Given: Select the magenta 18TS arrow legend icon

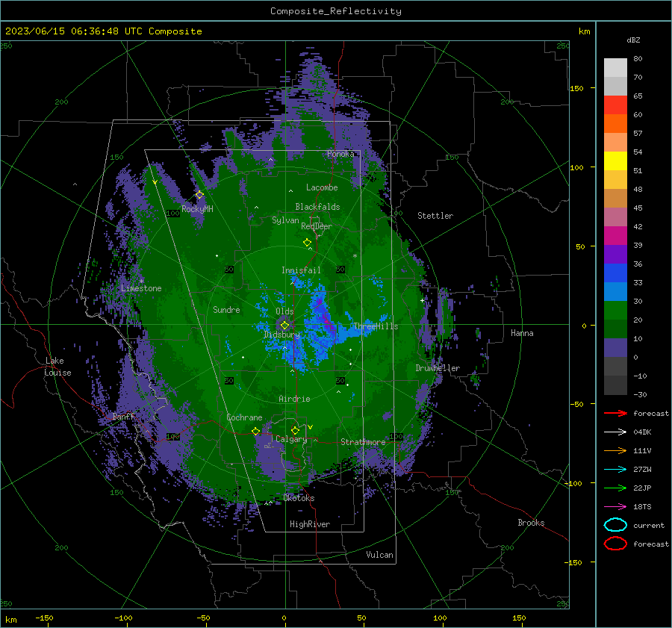Looking at the screenshot, I should coord(615,507).
